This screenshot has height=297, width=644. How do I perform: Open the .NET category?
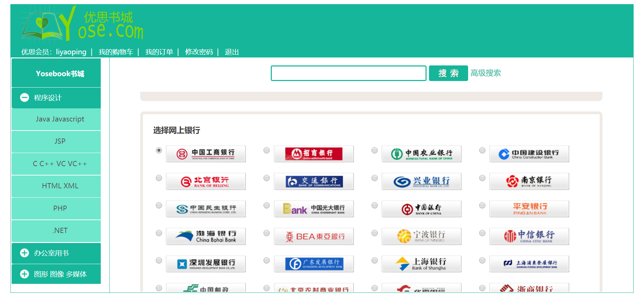coord(56,231)
